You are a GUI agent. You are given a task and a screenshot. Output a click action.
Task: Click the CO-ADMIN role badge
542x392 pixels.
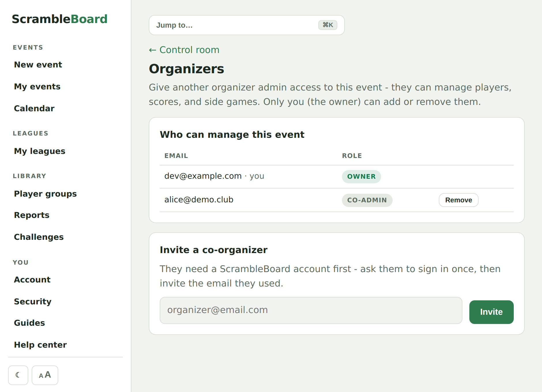tap(367, 200)
